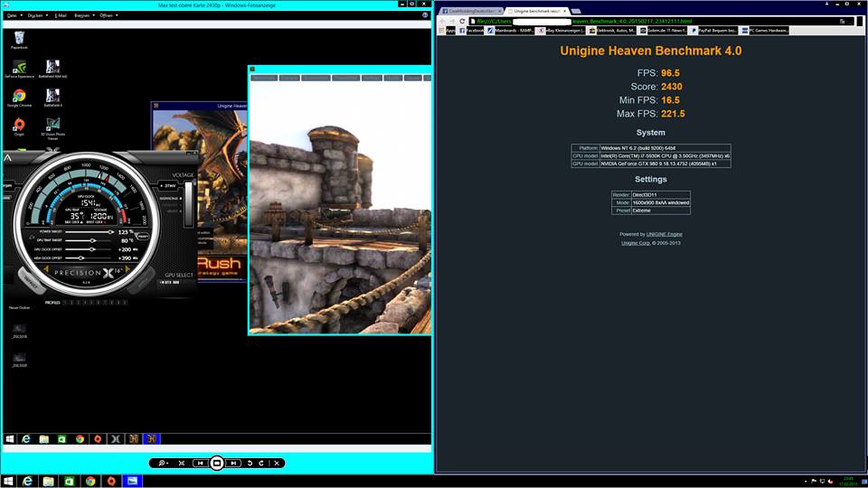Screen dimensions: 868x488
Task: Open Internet Explorer on the real Windows taskbar
Action: click(x=27, y=481)
